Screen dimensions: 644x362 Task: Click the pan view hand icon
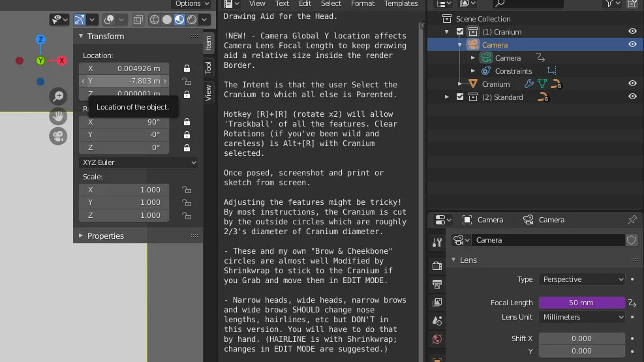point(58,116)
